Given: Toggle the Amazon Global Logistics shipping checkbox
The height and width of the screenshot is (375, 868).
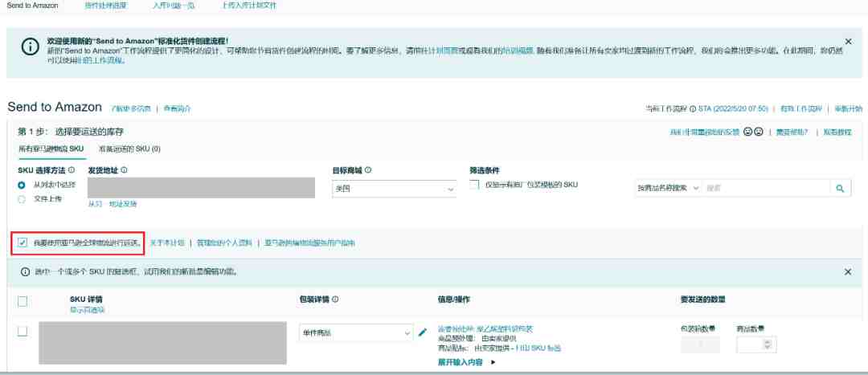Looking at the screenshot, I should (23, 243).
